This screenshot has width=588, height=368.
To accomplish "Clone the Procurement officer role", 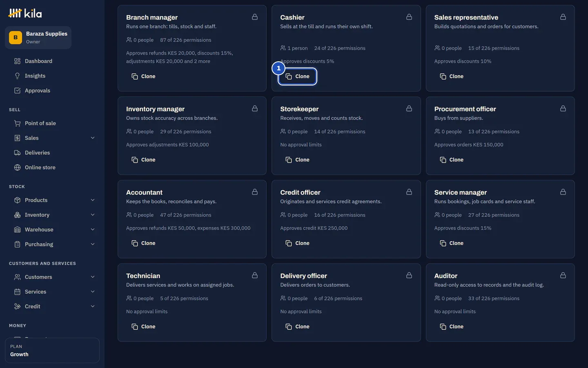I will (x=452, y=160).
